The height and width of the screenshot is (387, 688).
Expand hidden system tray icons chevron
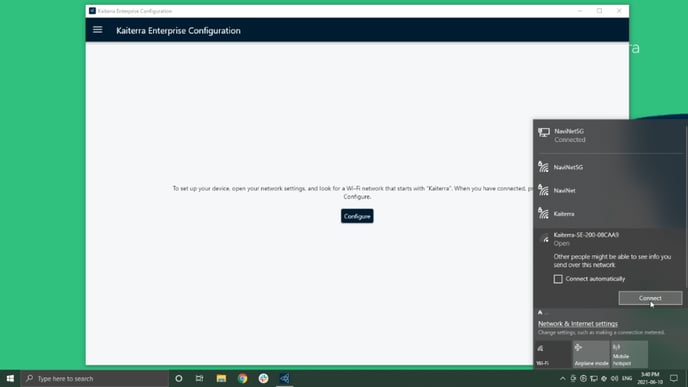click(x=563, y=378)
